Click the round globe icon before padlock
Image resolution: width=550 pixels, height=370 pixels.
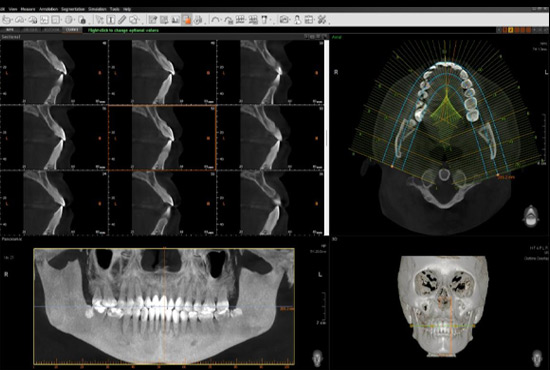click(69, 20)
